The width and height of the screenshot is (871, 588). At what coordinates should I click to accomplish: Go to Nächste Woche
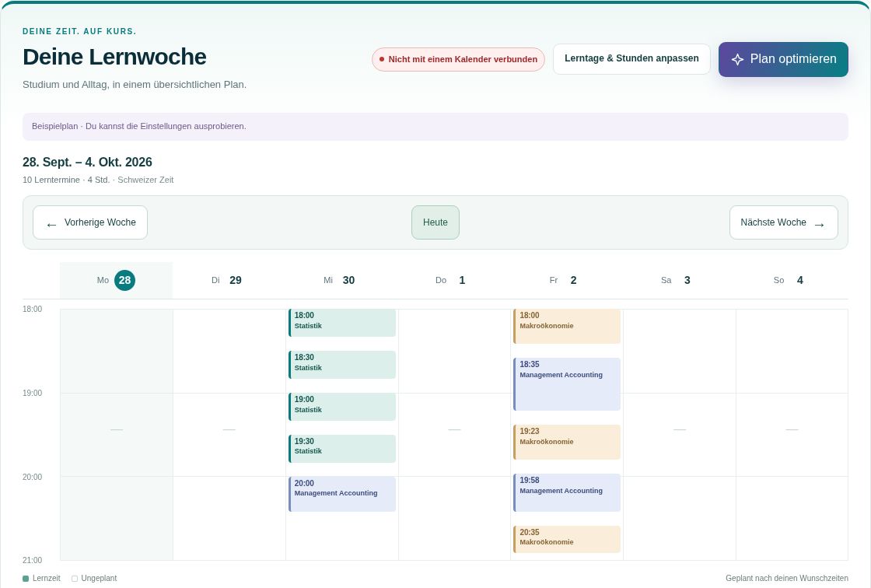coord(783,222)
